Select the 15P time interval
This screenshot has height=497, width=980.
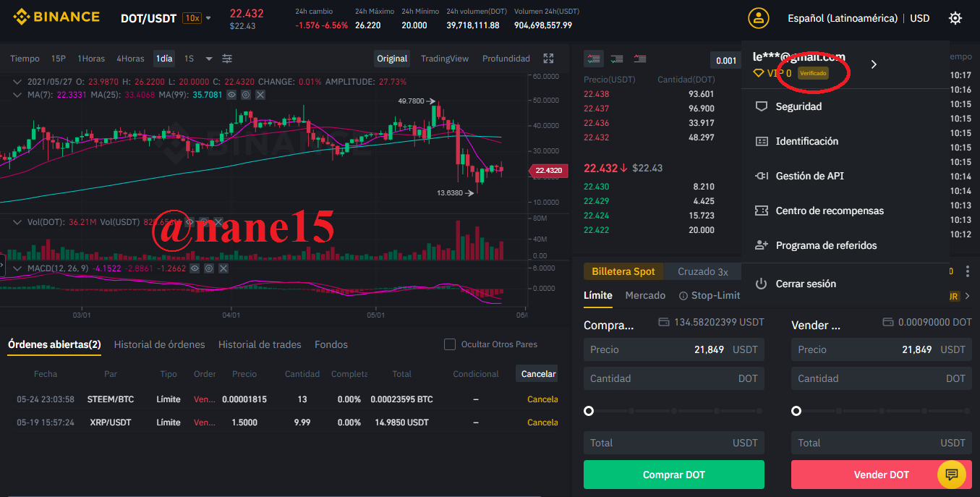[59, 59]
